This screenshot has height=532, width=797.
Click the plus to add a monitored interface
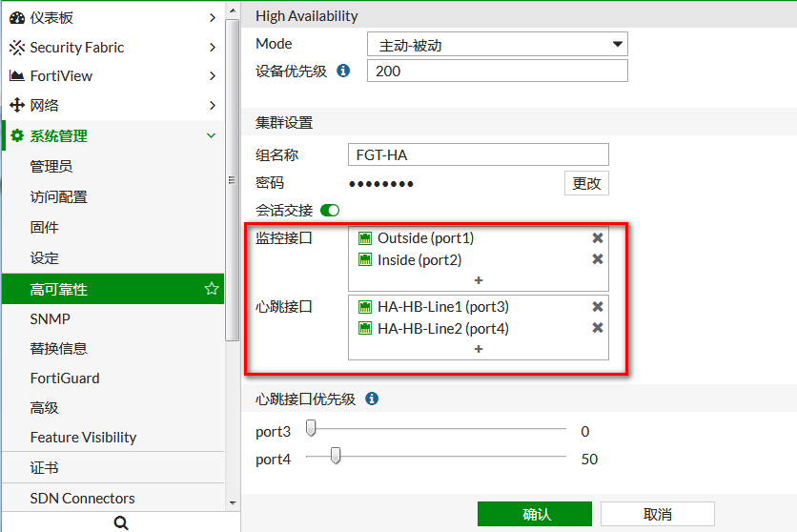pyautogui.click(x=479, y=280)
